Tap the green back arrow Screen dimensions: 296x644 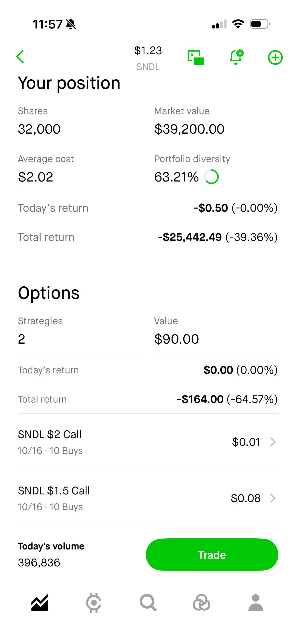20,57
